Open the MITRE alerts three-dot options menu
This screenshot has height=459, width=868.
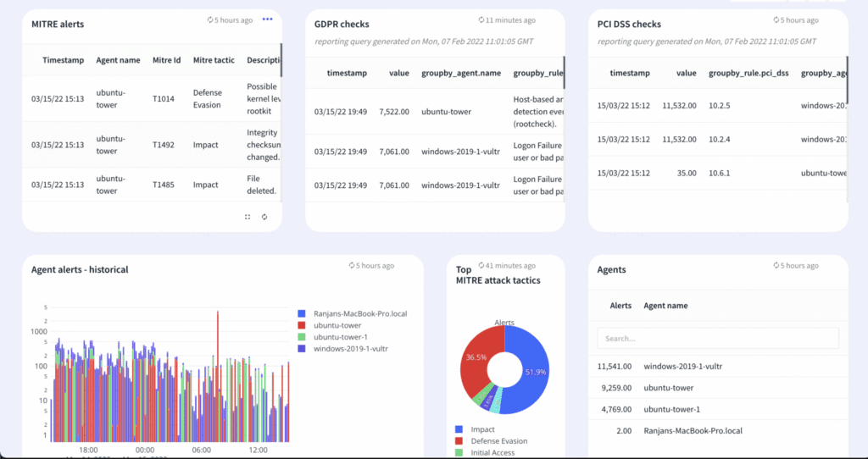coord(268,19)
